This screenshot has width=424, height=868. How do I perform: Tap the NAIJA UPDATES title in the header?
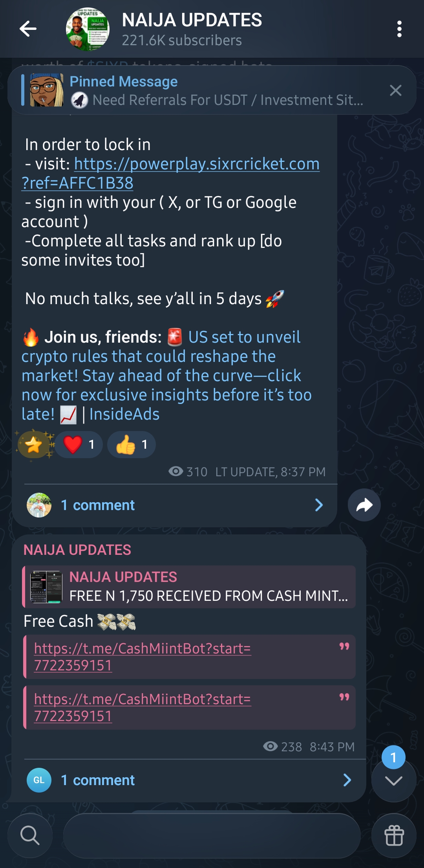(192, 20)
